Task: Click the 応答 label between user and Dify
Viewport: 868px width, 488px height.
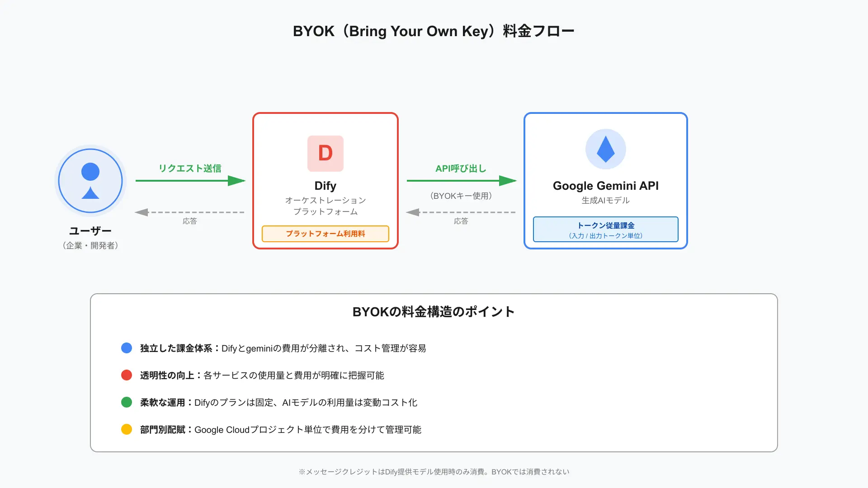Action: coord(190,221)
